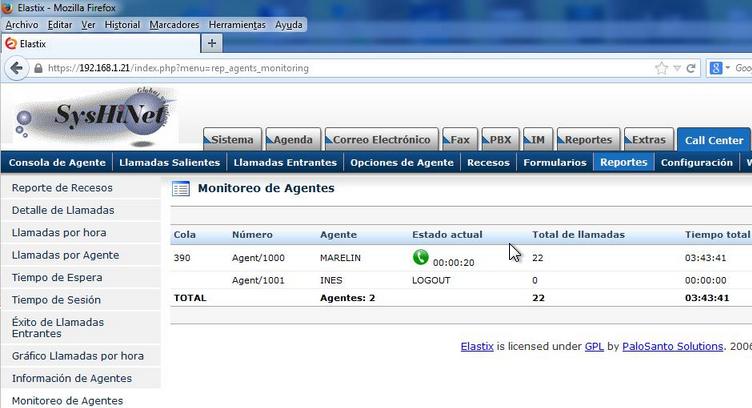Click the Elastix tab favicon
This screenshot has height=408, width=752.
pos(11,44)
